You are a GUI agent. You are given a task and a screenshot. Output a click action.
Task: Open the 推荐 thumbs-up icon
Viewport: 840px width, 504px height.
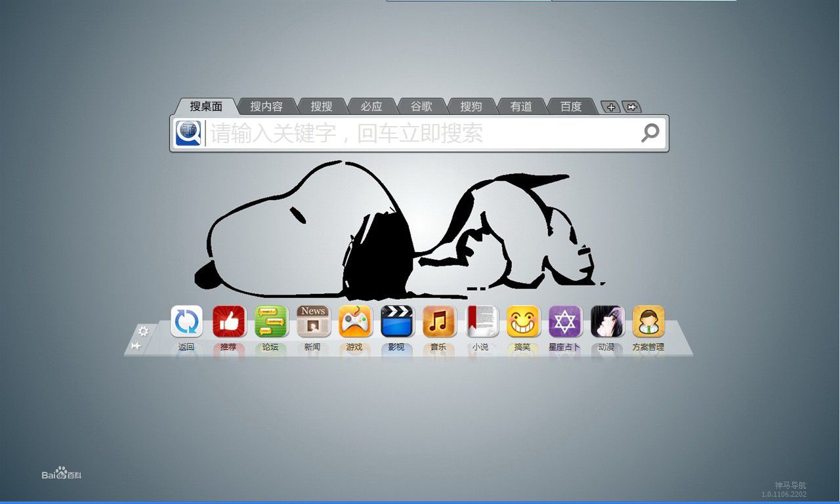(x=228, y=322)
